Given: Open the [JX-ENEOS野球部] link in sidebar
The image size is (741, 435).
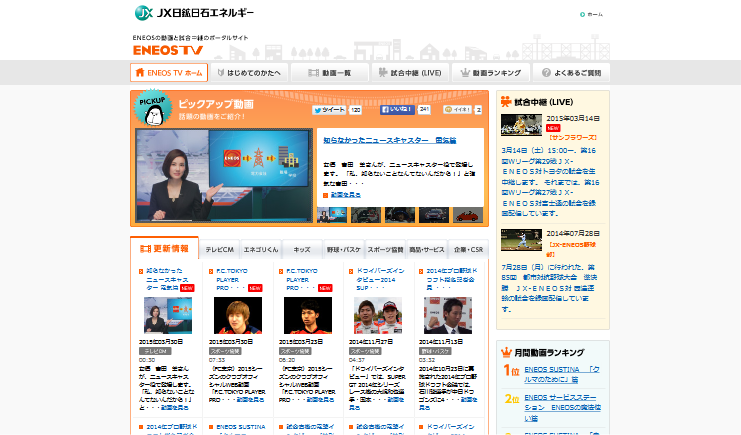Looking at the screenshot, I should point(571,249).
